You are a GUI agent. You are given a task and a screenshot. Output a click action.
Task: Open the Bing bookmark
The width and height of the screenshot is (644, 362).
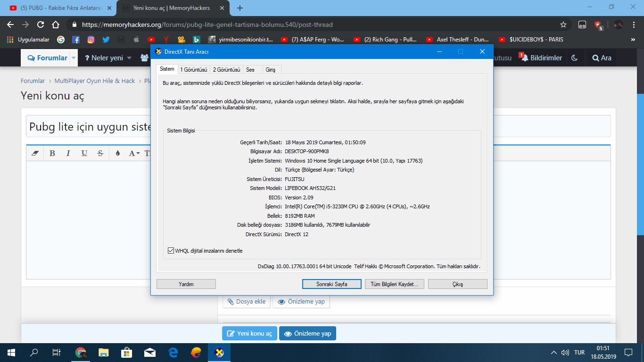coord(197,40)
